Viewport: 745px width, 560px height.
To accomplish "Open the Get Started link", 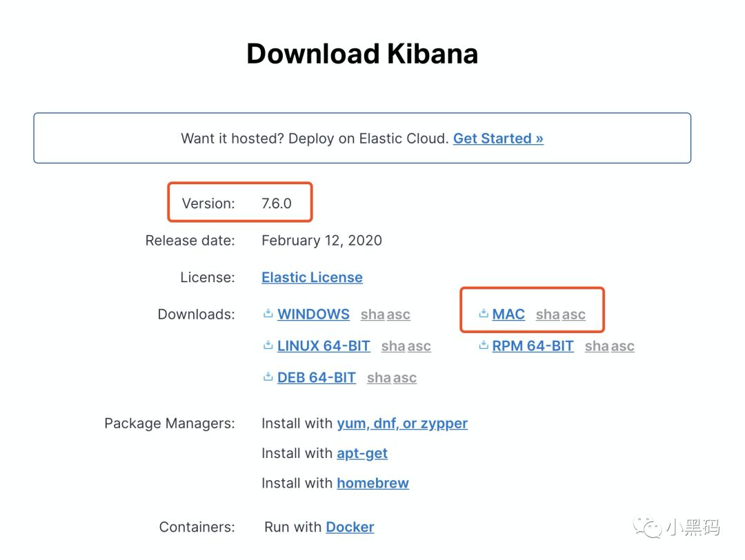I will pos(498,139).
